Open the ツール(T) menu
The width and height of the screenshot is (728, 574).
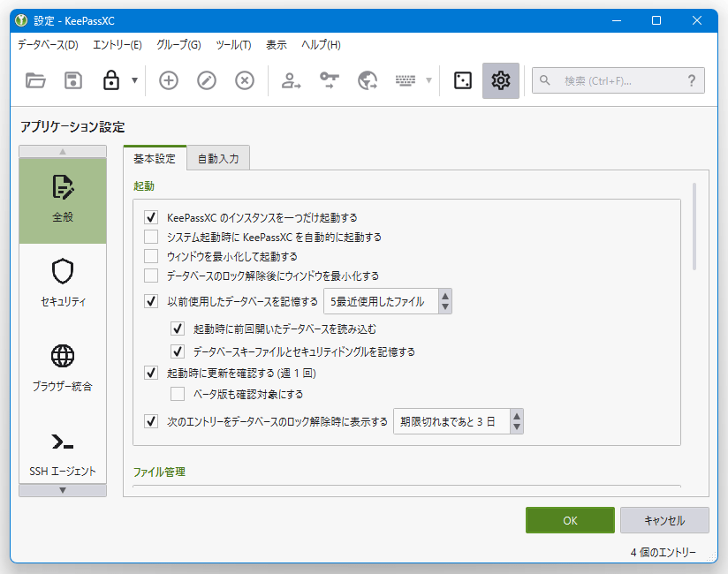coord(233,45)
